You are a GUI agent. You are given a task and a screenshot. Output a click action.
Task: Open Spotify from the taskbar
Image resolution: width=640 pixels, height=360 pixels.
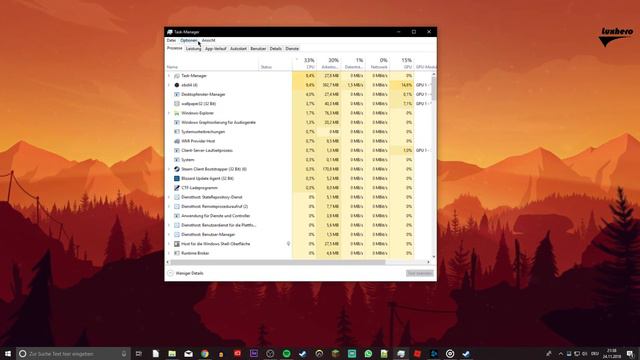(287, 353)
